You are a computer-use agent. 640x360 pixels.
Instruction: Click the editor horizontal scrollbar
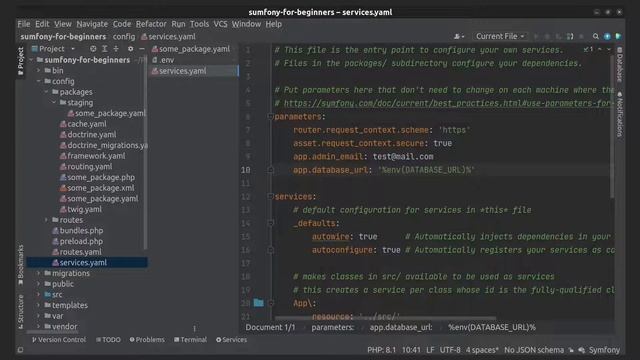pyautogui.click(x=385, y=318)
